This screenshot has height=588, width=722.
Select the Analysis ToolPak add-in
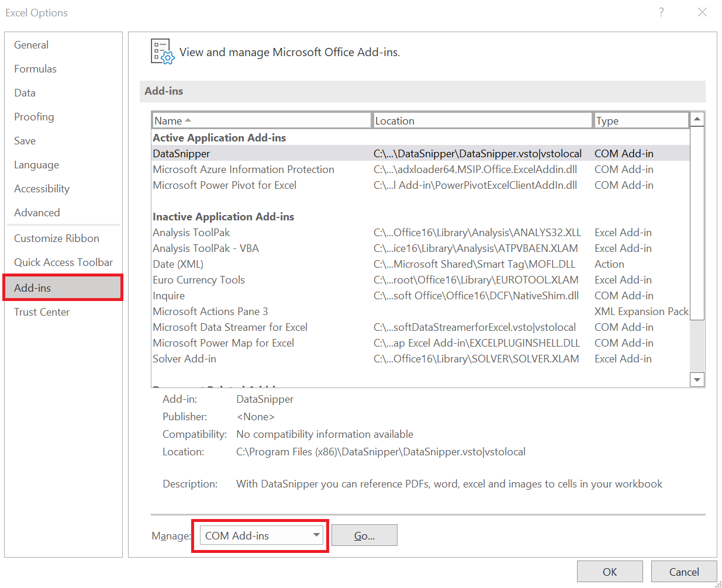point(420,232)
